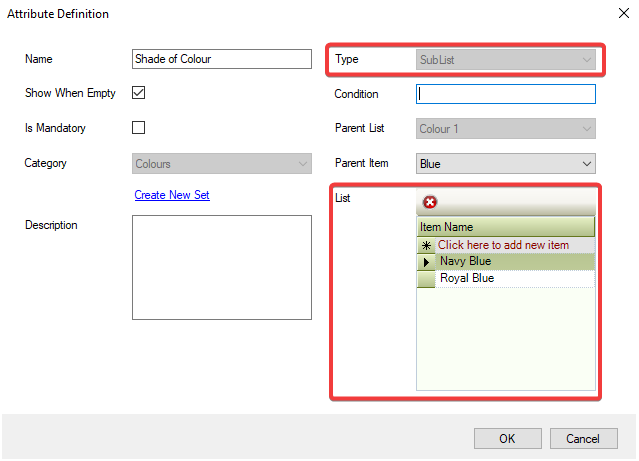Select the Navy Blue list item
This screenshot has width=639, height=461.
tap(465, 262)
